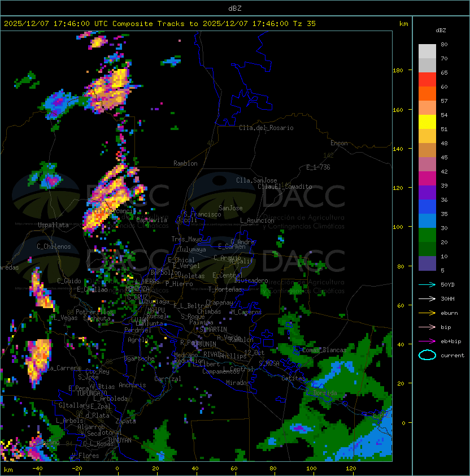Click the Composite Tracks timestamp header line
The image size is (470, 476).
(160, 24)
